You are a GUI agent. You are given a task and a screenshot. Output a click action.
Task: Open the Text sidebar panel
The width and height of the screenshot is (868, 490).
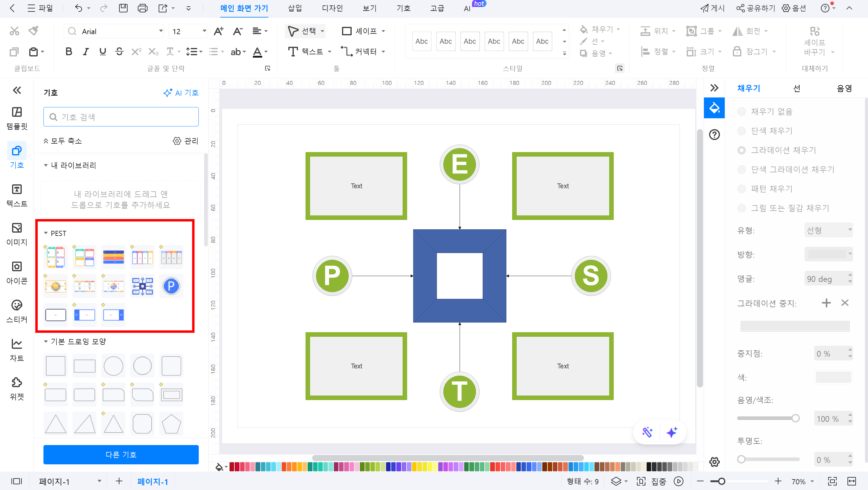pyautogui.click(x=17, y=196)
